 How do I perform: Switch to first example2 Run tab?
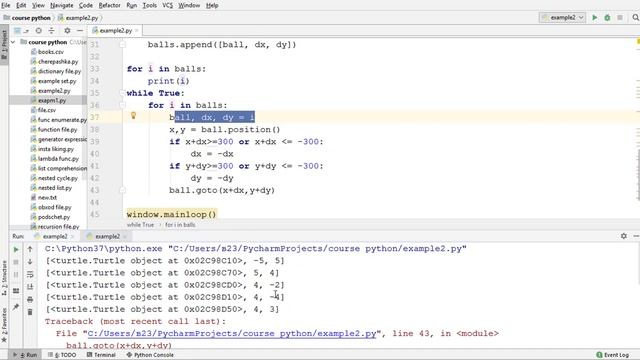pos(55,236)
